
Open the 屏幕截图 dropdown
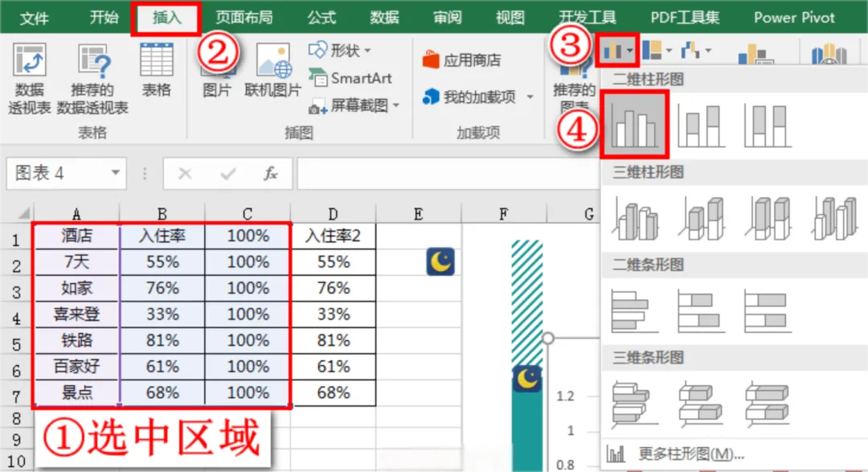(x=354, y=105)
